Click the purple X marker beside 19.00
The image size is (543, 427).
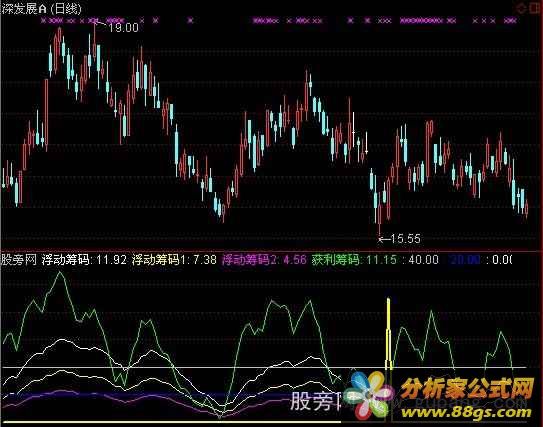(x=93, y=21)
